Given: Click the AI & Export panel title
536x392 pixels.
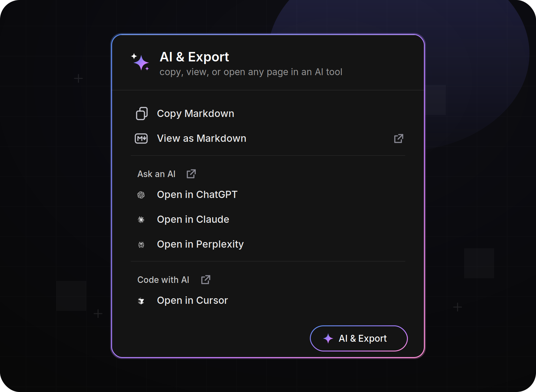Looking at the screenshot, I should click(x=194, y=57).
